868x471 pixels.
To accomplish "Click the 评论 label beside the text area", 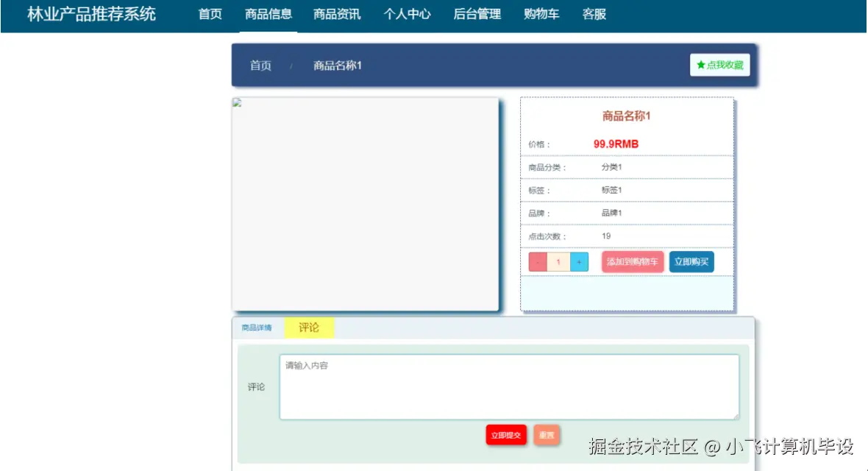I will tap(256, 387).
